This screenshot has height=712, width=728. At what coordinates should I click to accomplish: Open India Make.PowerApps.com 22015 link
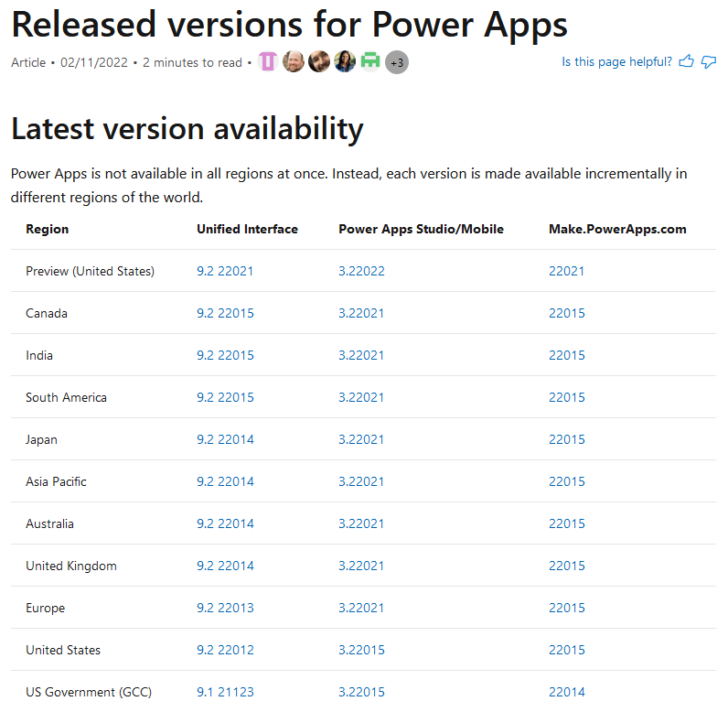tap(567, 355)
